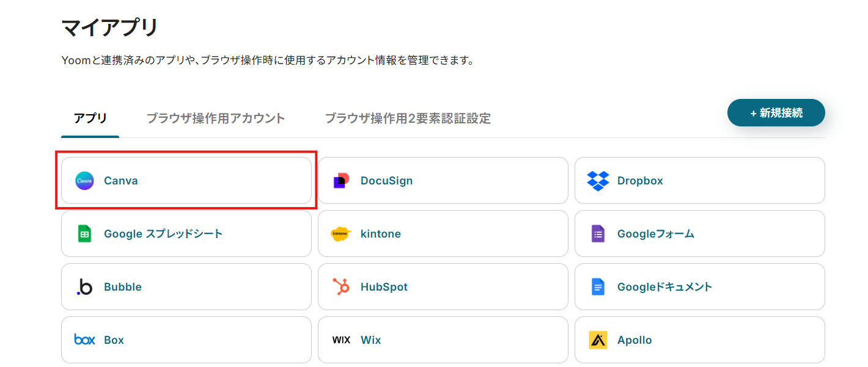
Task: Open the Apollo label text
Action: (634, 340)
